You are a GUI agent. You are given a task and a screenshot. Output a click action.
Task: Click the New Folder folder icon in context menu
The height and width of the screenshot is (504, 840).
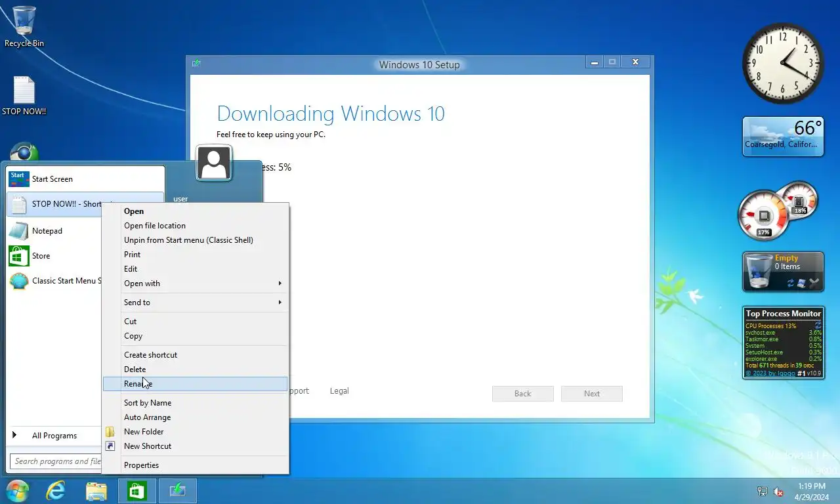click(110, 432)
